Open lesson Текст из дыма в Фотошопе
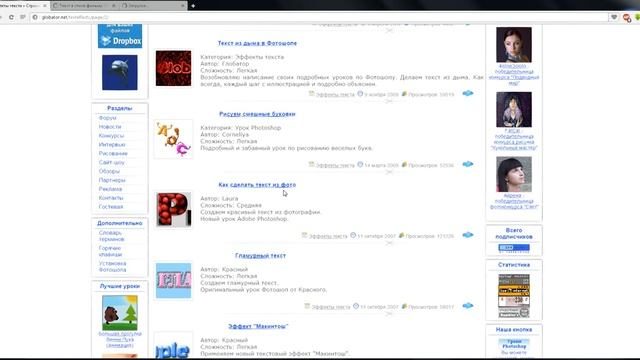The image size is (640, 360). click(257, 43)
